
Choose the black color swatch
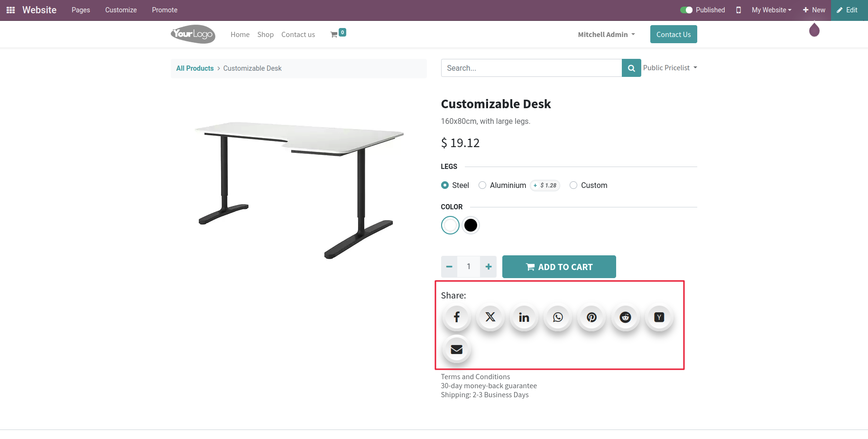471,225
